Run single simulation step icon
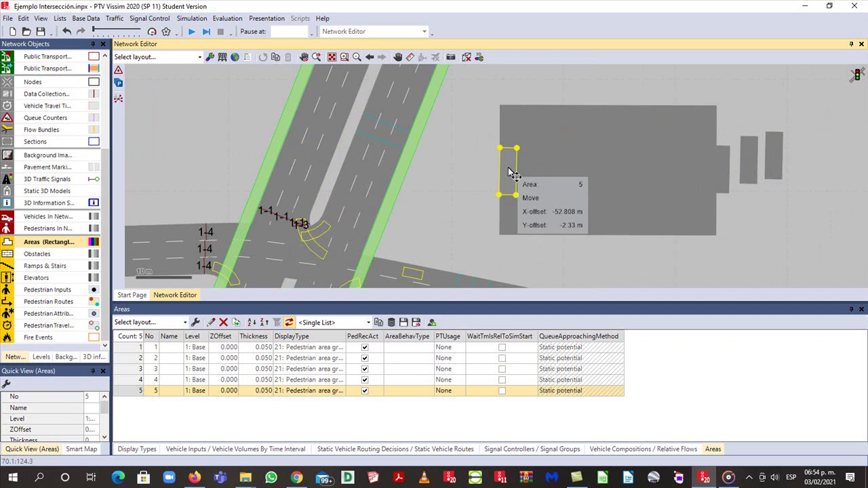 pos(206,31)
